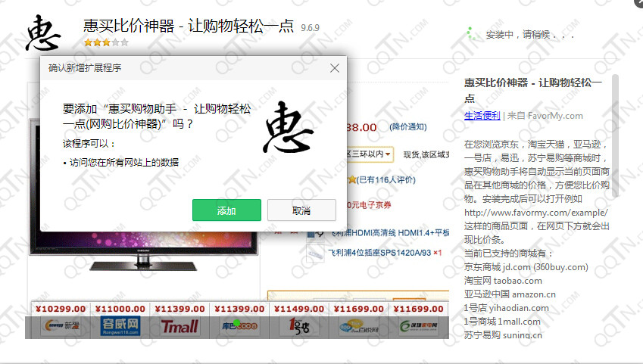
Task: Click the 添加 button to add extension
Action: pos(226,210)
